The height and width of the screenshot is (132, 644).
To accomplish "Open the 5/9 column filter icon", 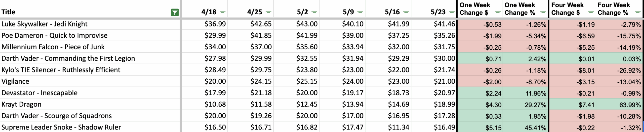I will point(360,12).
